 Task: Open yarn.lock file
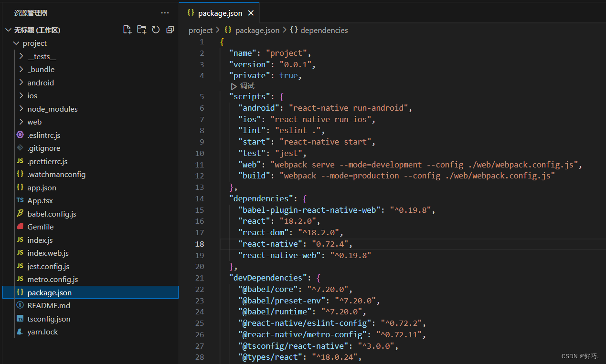click(43, 332)
